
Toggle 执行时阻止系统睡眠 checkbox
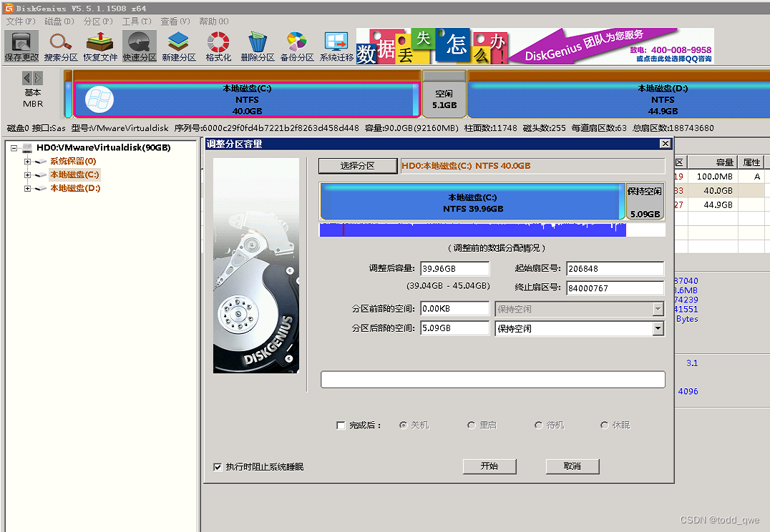pos(218,467)
